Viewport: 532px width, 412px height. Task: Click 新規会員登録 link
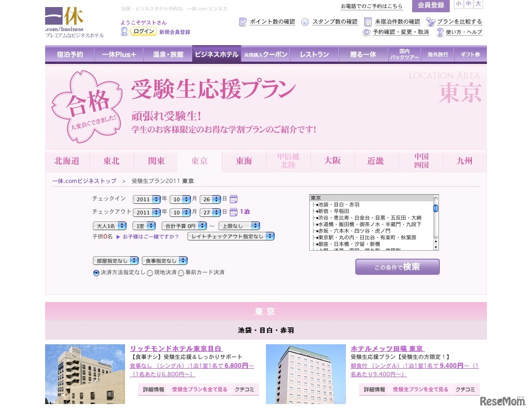[175, 32]
